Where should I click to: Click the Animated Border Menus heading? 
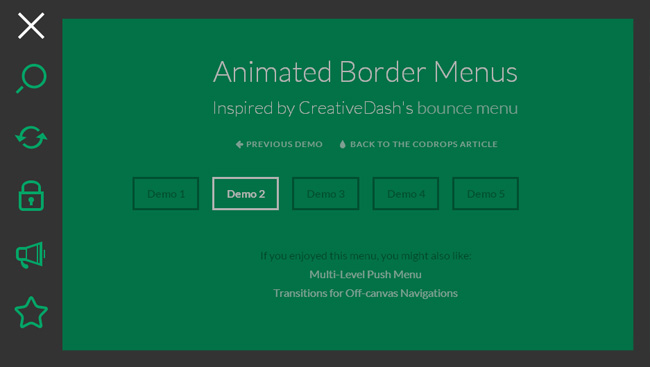click(365, 72)
